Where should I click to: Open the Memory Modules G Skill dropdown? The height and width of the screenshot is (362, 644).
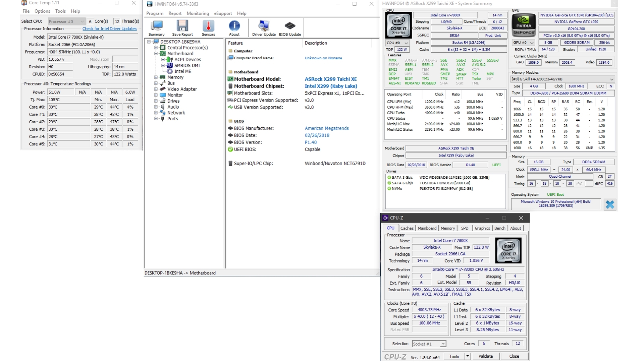(x=562, y=79)
